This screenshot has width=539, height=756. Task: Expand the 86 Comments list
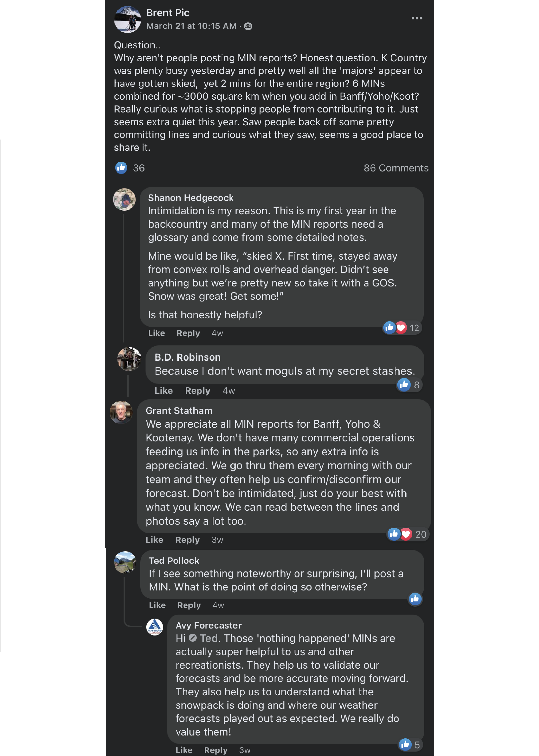point(396,168)
